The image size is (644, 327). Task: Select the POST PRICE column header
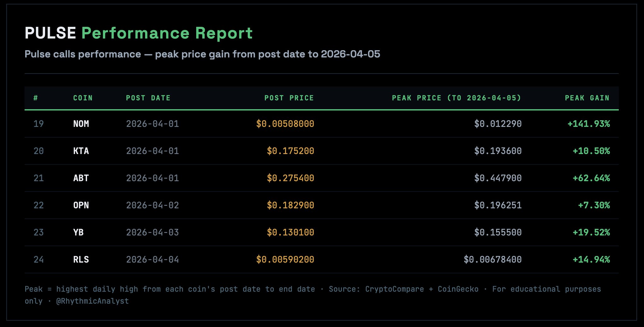[289, 98]
